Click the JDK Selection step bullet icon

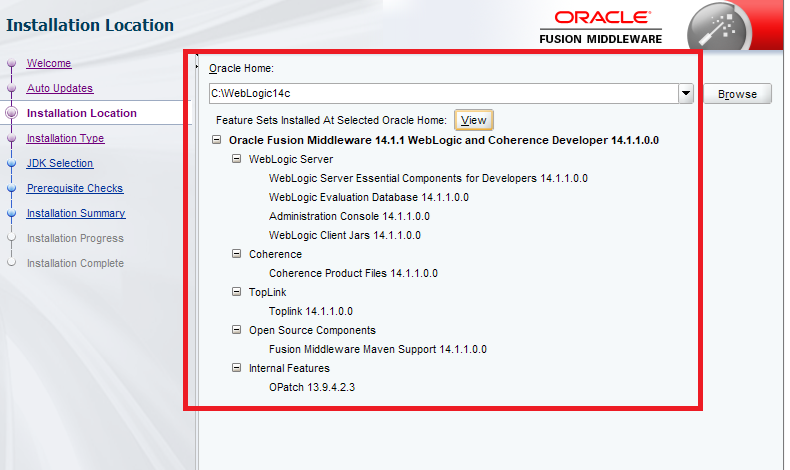click(x=12, y=163)
